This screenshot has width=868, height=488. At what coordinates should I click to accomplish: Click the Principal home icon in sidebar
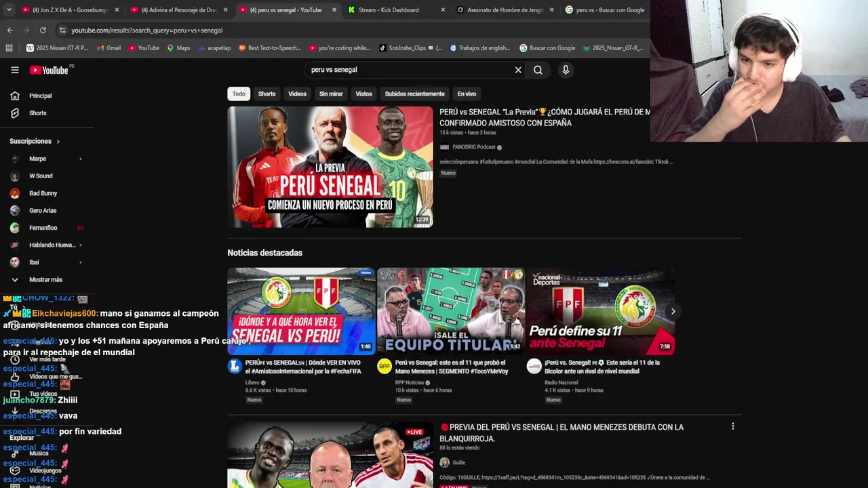coord(15,96)
